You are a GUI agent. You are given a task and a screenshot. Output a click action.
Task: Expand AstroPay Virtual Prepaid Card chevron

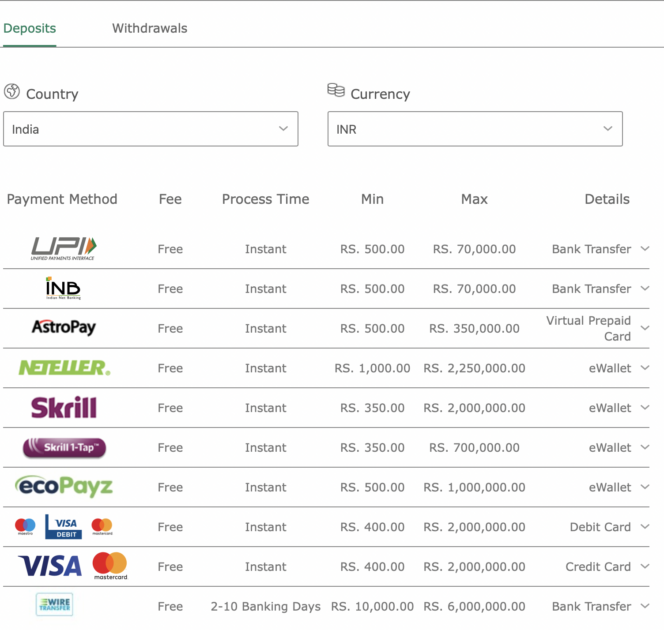(x=645, y=328)
